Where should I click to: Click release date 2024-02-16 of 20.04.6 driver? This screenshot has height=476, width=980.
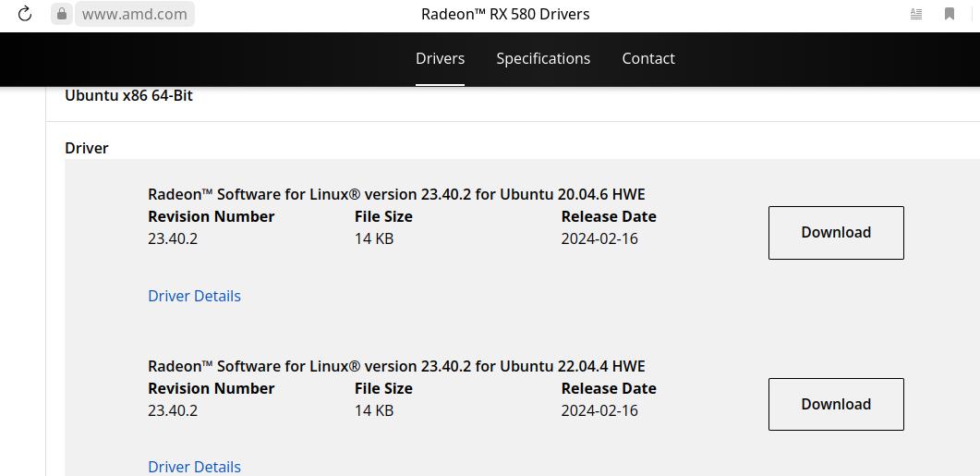599,239
